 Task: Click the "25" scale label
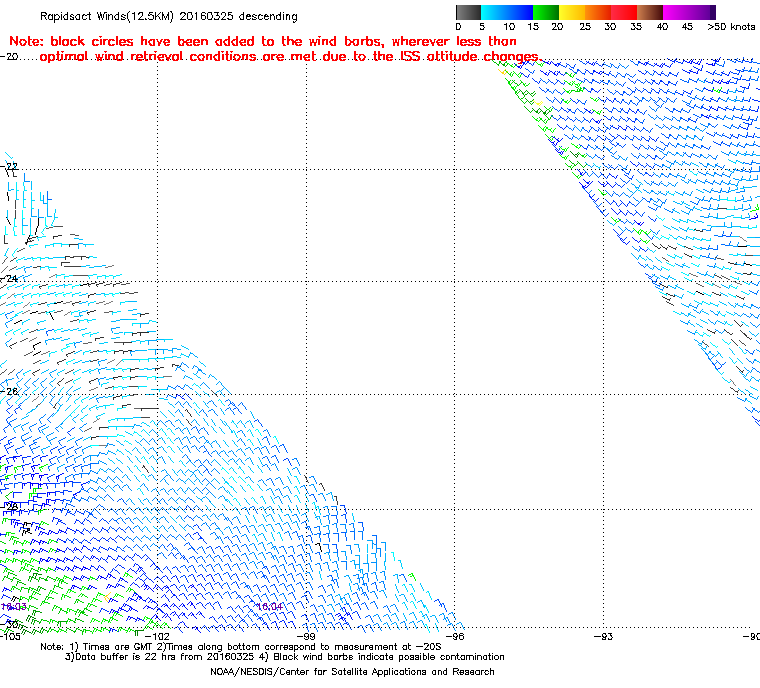click(585, 27)
